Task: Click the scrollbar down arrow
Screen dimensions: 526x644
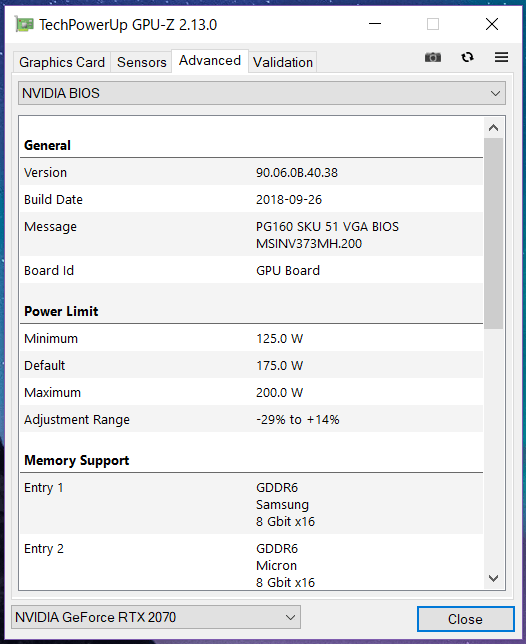Action: (494, 578)
